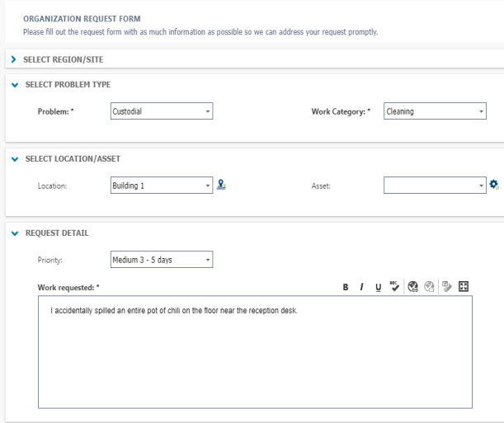The height and width of the screenshot is (423, 504).
Task: Toggle bold formatting in Work requested editor
Action: pyautogui.click(x=346, y=287)
